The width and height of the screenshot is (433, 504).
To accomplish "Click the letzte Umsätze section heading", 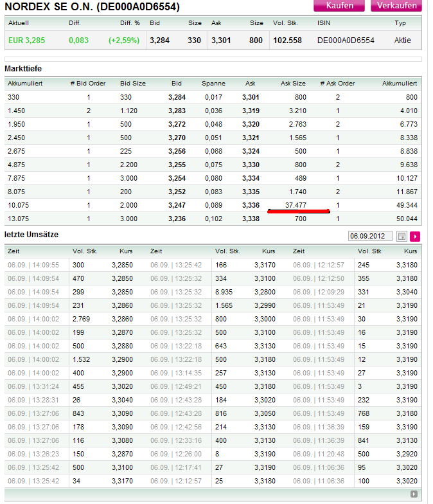I will point(31,235).
